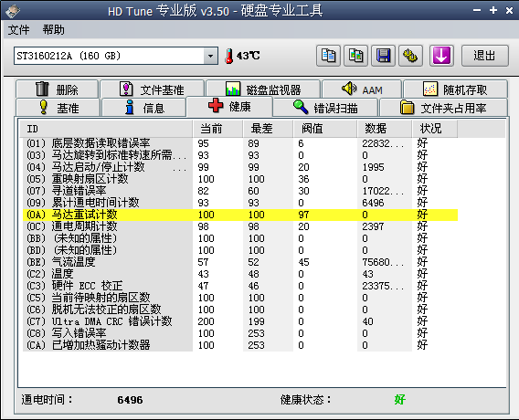Open the 错误扫描 tab
The height and width of the screenshot is (420, 519).
pyautogui.click(x=325, y=108)
